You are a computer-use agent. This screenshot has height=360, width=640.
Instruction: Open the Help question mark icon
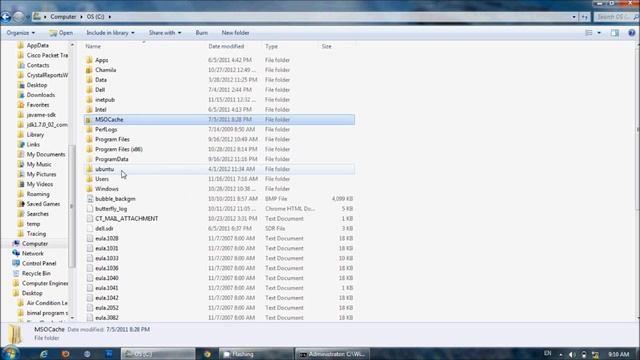click(631, 33)
